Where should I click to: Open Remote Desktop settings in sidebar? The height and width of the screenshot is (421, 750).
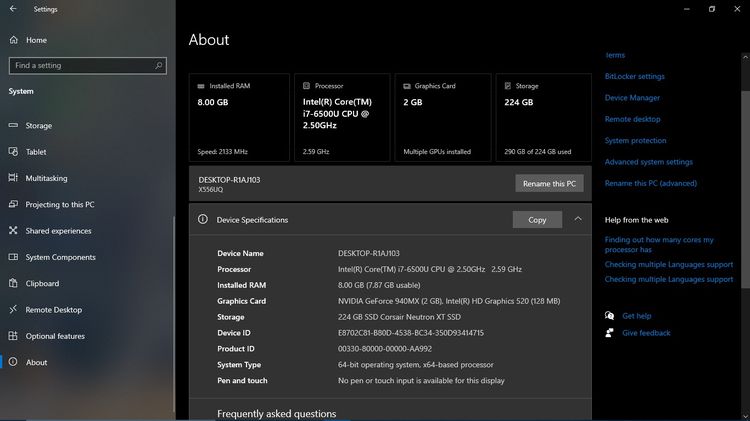(54, 310)
